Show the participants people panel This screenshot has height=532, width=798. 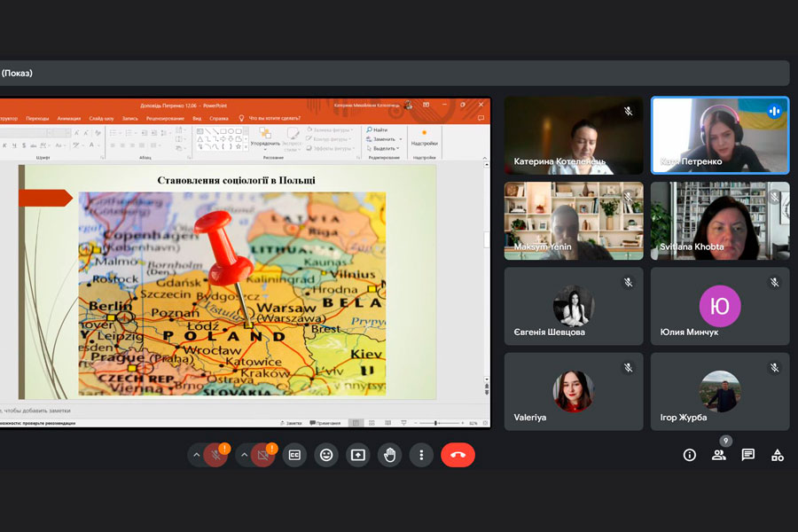[x=718, y=455]
